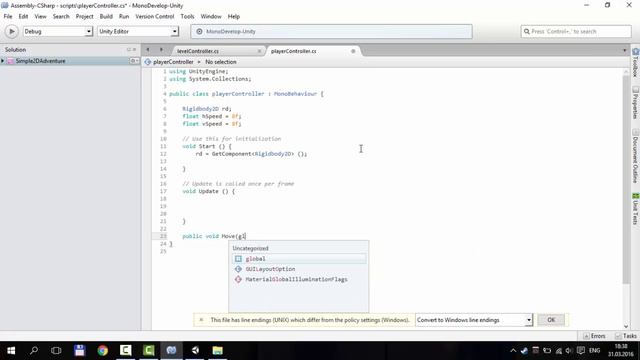This screenshot has height=360, width=640.
Task: Open Task View on the taskbar
Action: 56,351
